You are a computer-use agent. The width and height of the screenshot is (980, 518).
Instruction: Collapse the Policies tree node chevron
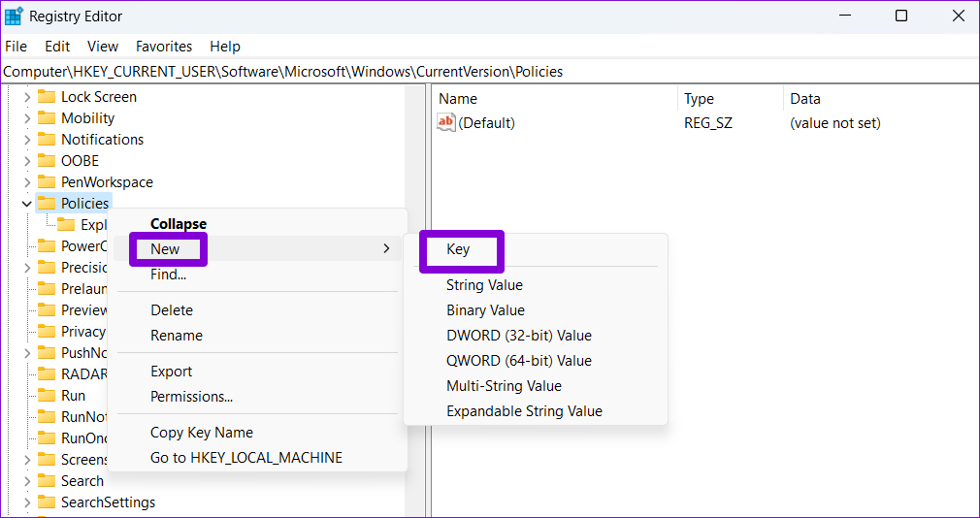(26, 204)
